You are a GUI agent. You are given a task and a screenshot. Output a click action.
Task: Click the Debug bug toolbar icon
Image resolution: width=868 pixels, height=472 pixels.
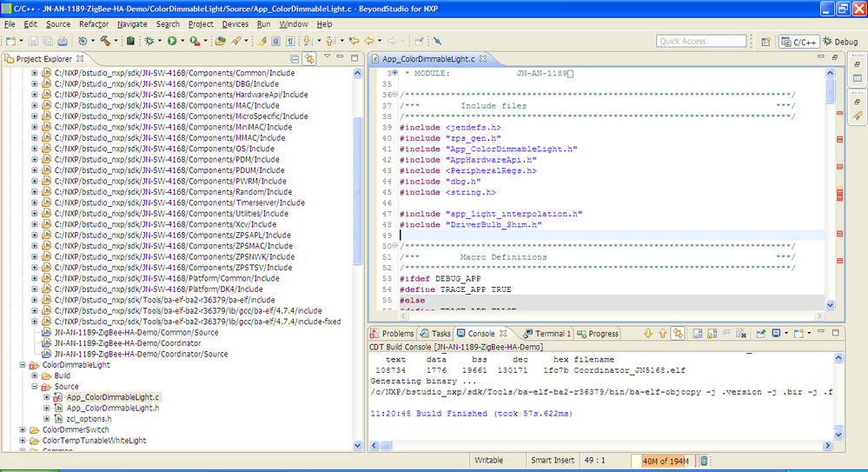[149, 41]
